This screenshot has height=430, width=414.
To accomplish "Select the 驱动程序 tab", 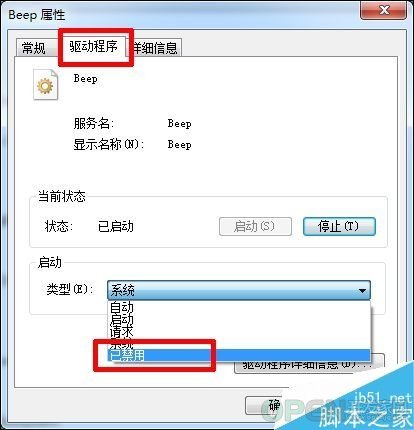I will [x=94, y=46].
